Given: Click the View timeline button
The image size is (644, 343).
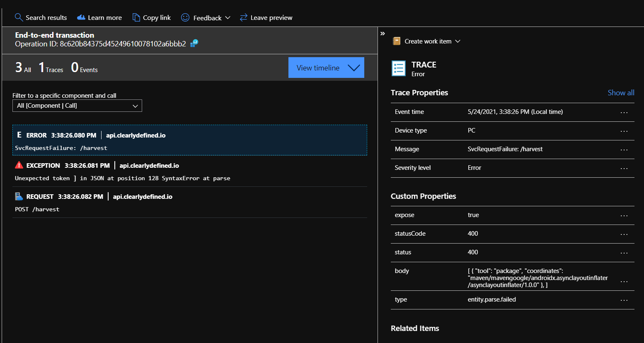Looking at the screenshot, I should tap(317, 68).
